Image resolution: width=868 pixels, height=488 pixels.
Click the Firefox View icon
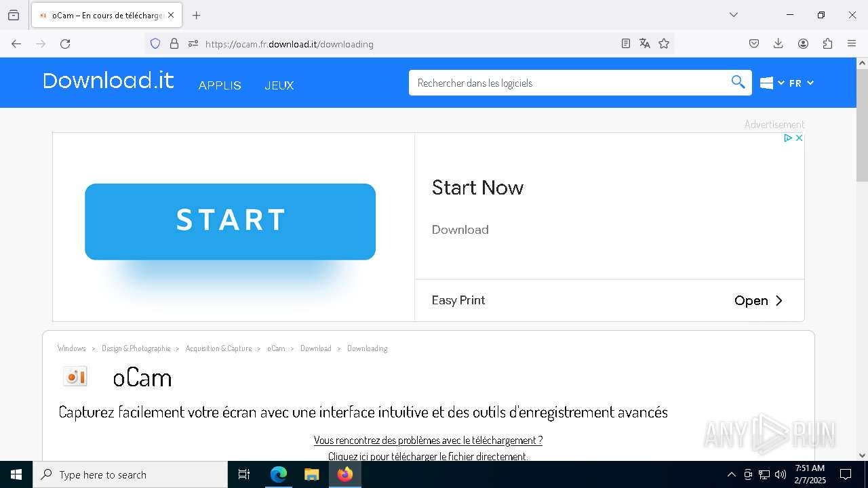tap(14, 15)
